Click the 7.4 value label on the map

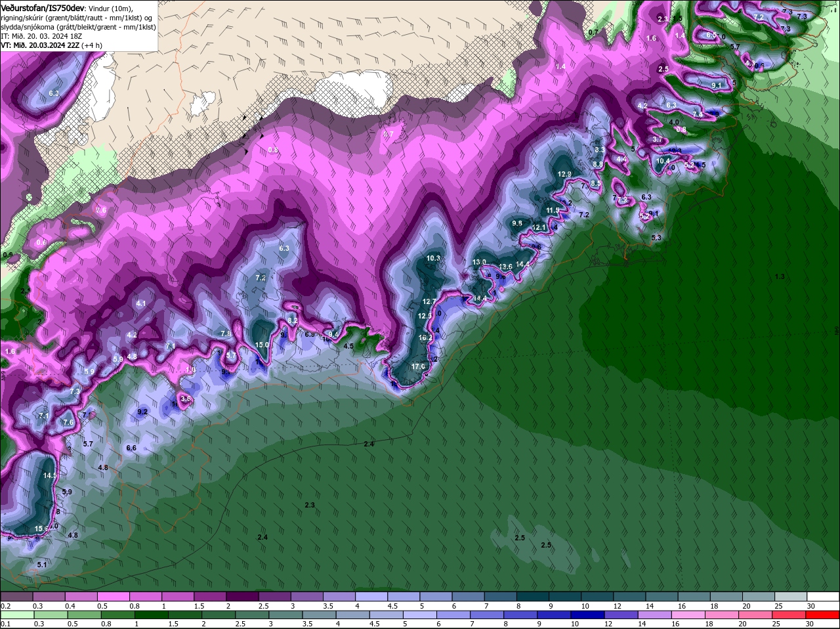point(698,114)
